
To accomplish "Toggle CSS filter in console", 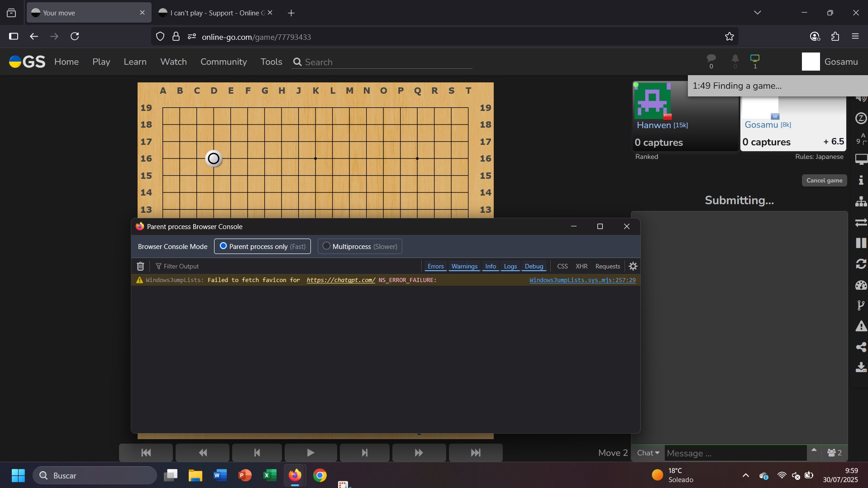I will point(563,266).
